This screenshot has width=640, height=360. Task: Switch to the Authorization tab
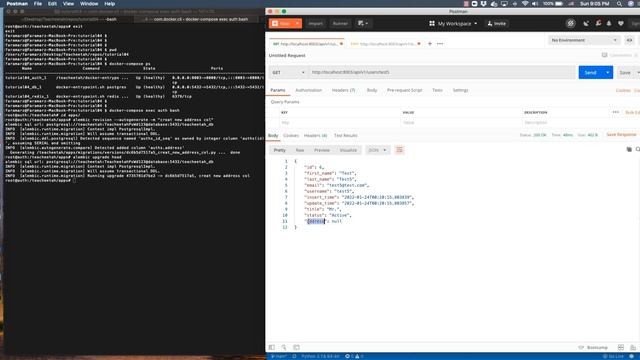[309, 90]
